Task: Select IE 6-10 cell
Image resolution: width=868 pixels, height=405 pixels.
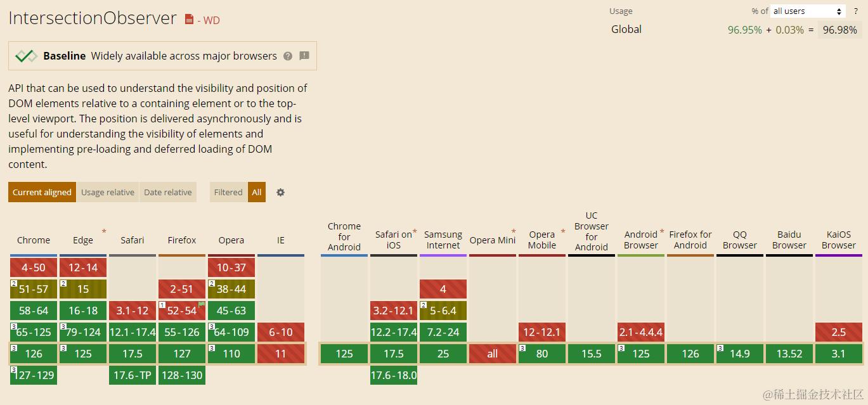Action: pyautogui.click(x=281, y=332)
